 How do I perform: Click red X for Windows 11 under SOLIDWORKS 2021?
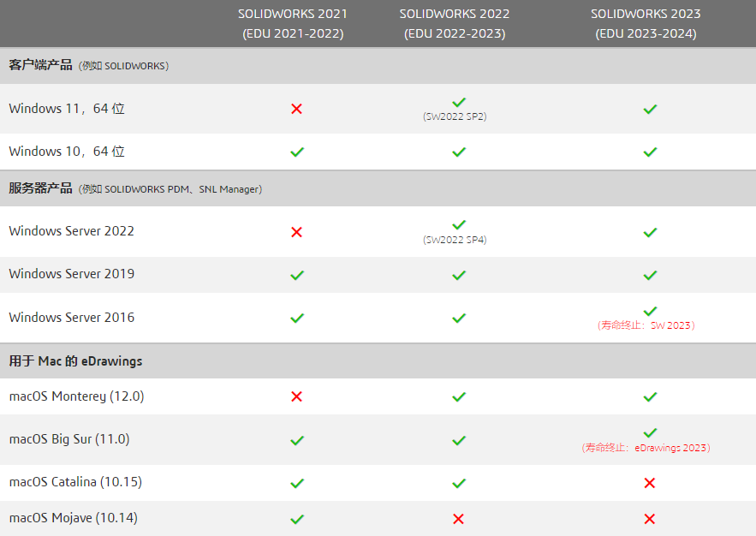tap(296, 109)
